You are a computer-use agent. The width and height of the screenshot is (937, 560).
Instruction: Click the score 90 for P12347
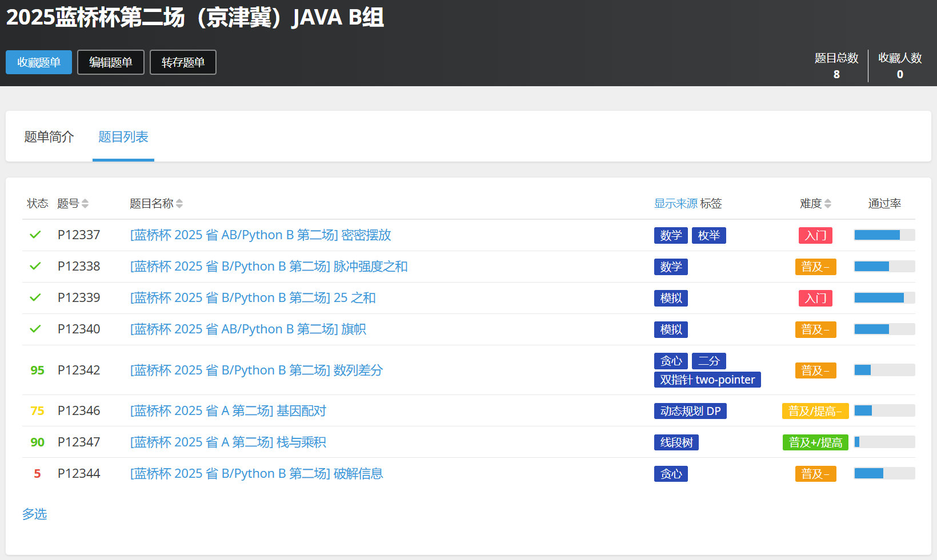click(37, 442)
